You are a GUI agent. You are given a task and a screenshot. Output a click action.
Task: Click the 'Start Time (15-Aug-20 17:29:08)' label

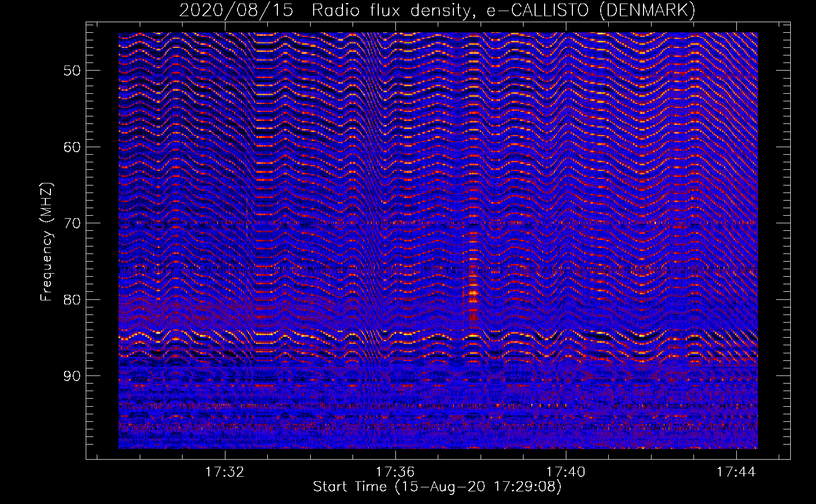(437, 487)
